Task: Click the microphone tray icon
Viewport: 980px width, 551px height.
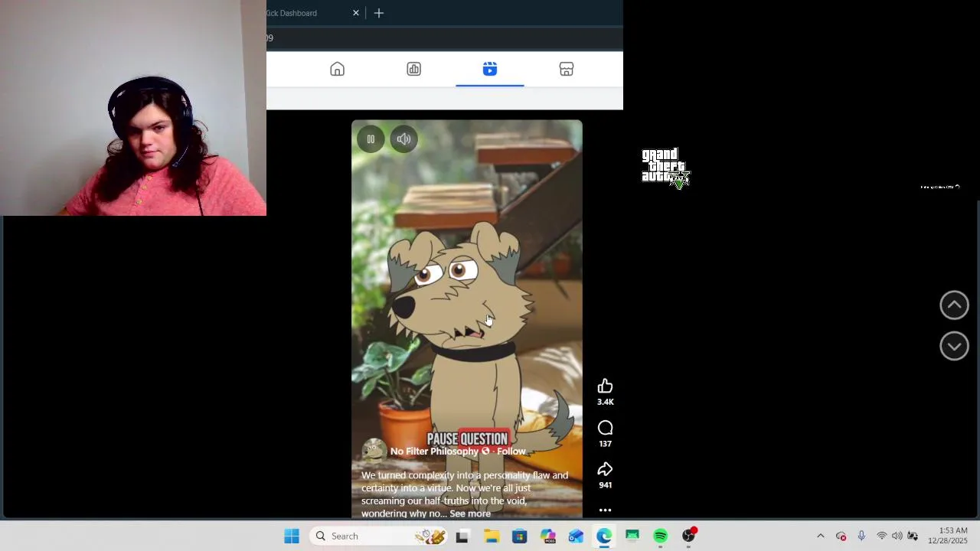Action: [x=861, y=536]
